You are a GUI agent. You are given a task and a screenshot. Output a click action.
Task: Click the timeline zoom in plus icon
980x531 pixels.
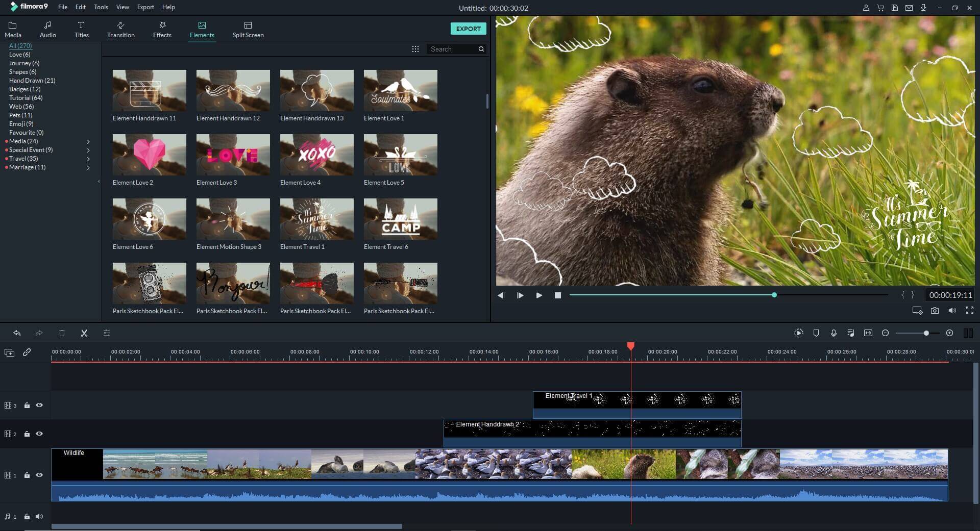click(x=949, y=333)
